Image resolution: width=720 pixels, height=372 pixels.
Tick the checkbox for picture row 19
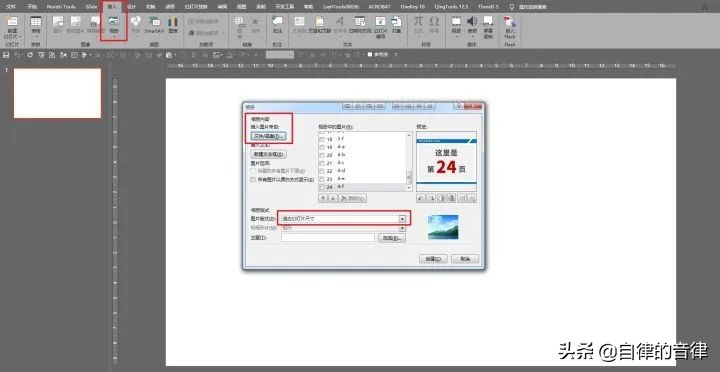322,147
